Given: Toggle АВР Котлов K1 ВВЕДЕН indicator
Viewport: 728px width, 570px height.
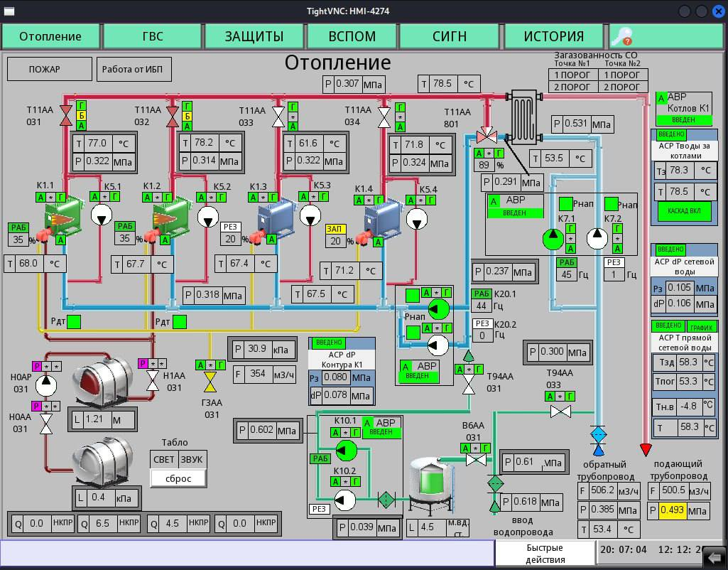Looking at the screenshot, I should pyautogui.click(x=683, y=120).
